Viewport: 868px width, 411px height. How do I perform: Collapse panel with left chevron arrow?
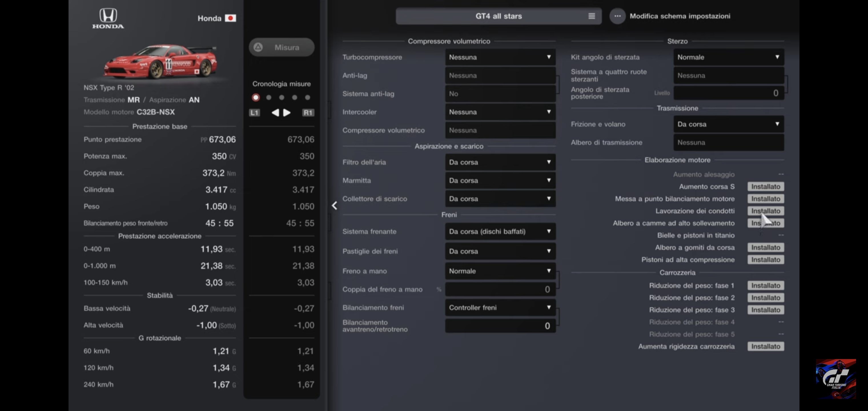(x=334, y=205)
